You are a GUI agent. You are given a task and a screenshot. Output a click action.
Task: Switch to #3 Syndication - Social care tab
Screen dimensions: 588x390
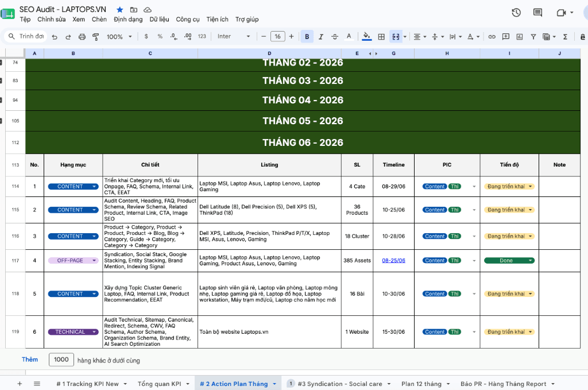[339, 384]
